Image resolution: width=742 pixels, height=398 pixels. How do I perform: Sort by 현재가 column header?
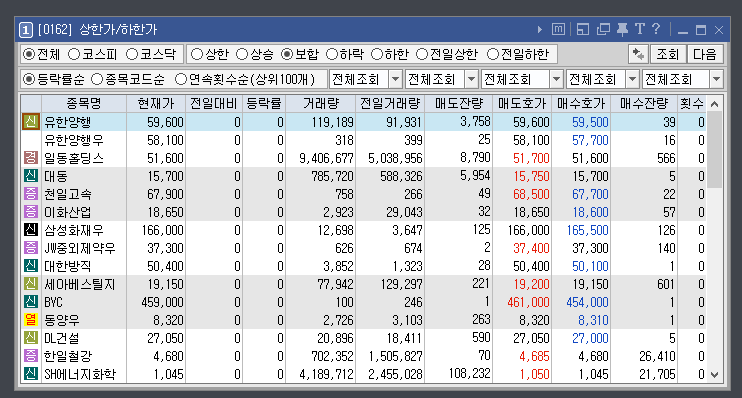[156, 104]
